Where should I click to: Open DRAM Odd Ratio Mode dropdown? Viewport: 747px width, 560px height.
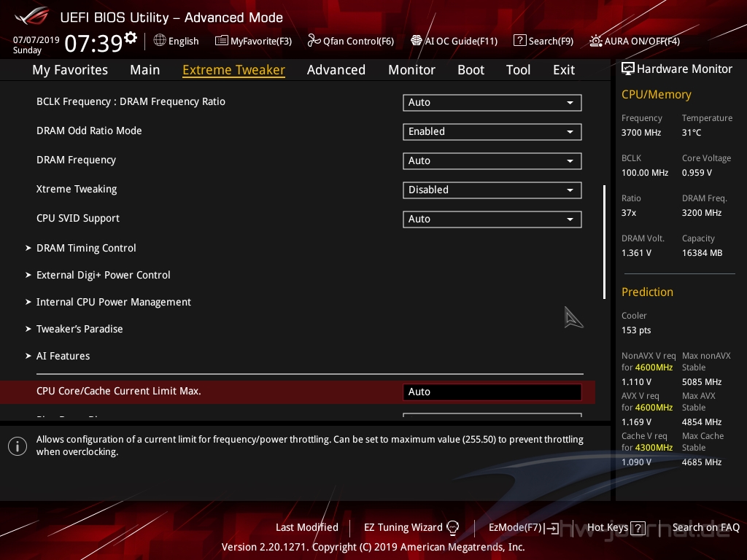(x=492, y=131)
